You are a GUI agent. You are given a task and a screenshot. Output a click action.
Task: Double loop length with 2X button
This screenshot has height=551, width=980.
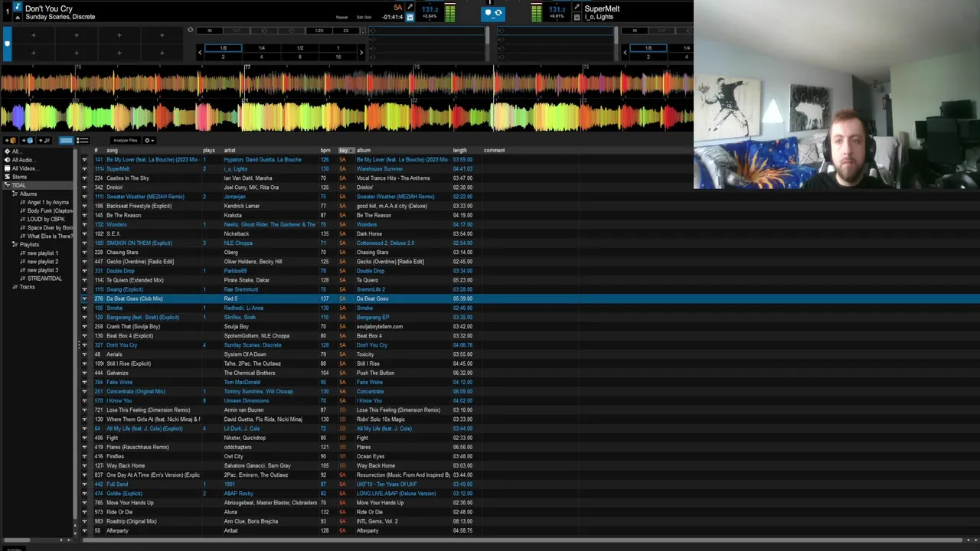point(346,31)
